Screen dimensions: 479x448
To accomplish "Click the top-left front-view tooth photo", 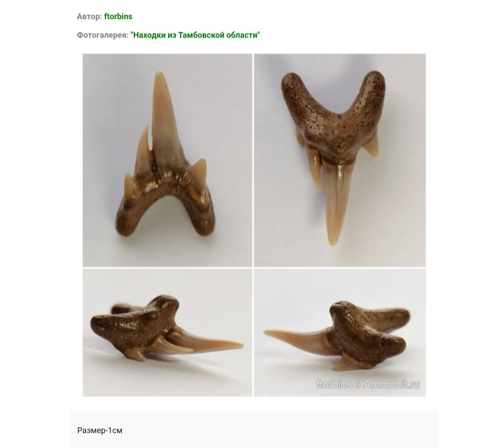I will 167,160.
